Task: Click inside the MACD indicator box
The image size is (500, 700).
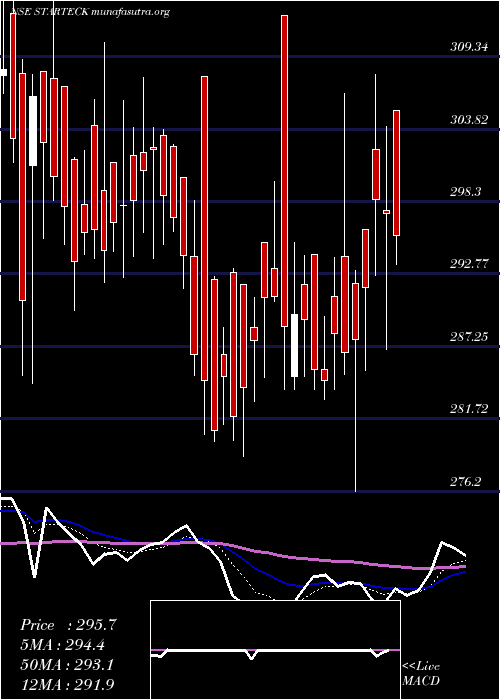Action: click(x=275, y=650)
